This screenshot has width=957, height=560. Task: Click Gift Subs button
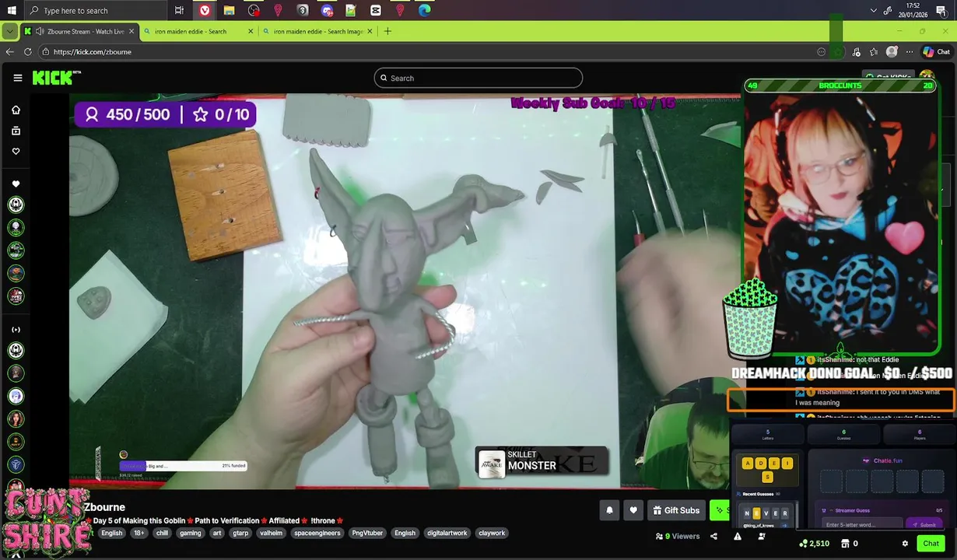(676, 510)
